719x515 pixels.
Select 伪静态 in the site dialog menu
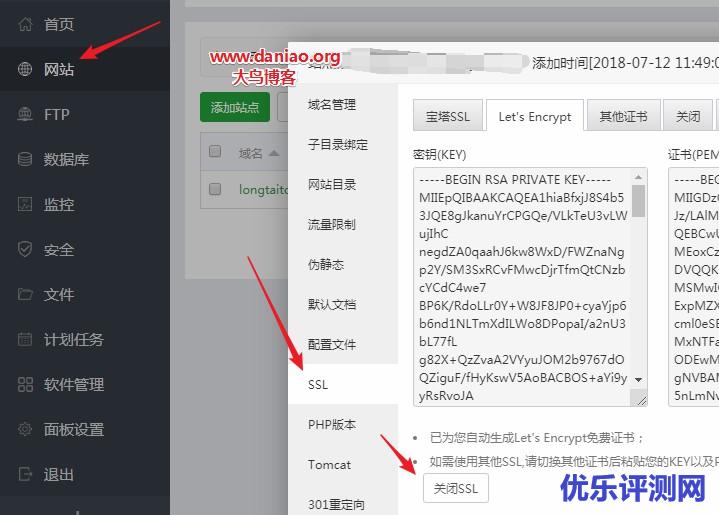tap(326, 265)
